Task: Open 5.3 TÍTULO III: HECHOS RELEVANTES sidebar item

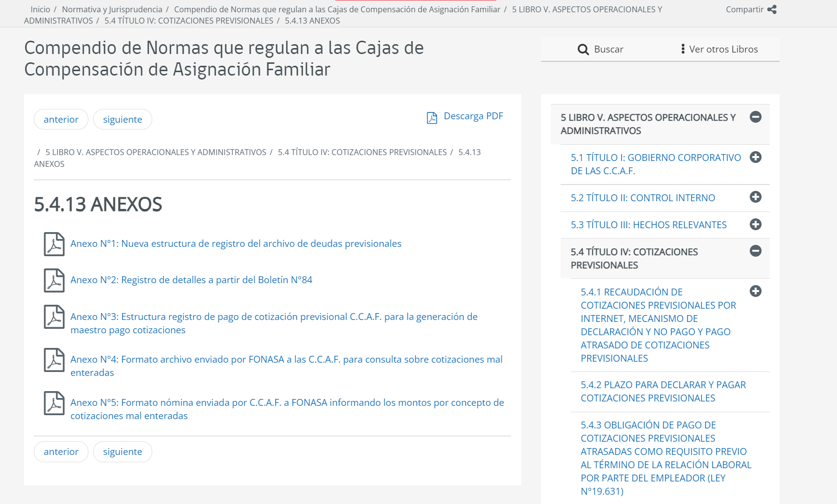Action: 648,225
